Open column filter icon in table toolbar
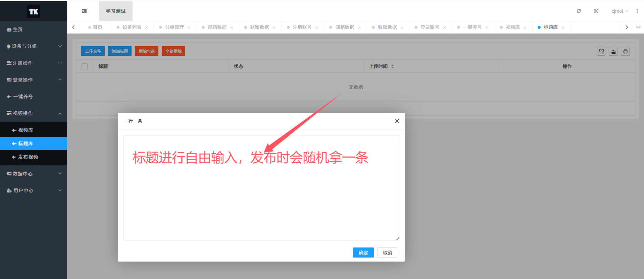 [x=601, y=51]
